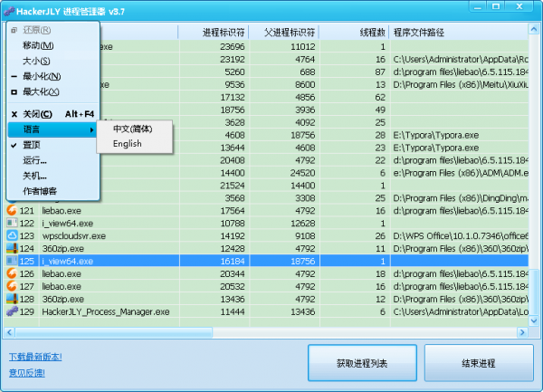Select the 360zip.exe row numbered 128
Screen dimensions: 543x392
coord(267,299)
